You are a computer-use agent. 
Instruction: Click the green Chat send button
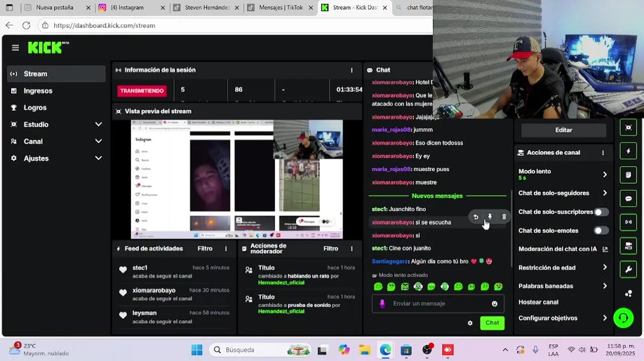coord(492,323)
